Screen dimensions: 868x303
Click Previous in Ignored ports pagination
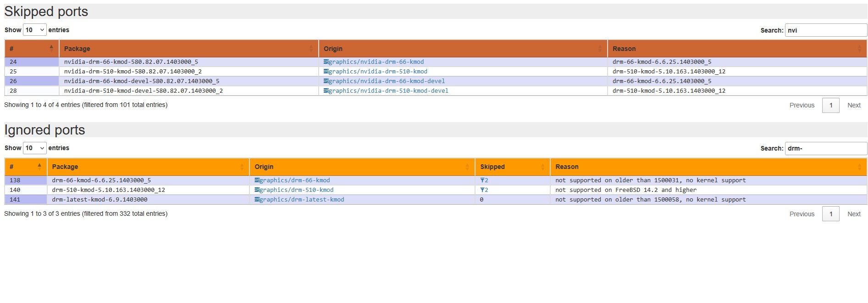pyautogui.click(x=802, y=214)
